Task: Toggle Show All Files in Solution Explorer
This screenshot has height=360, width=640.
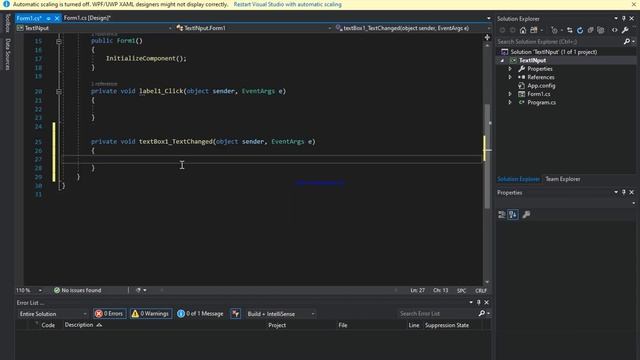Action: point(601,30)
